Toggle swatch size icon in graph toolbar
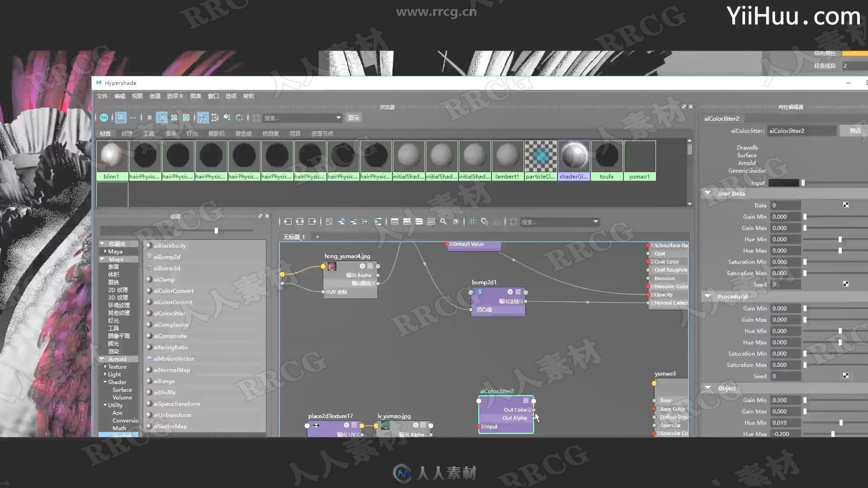 (456, 221)
